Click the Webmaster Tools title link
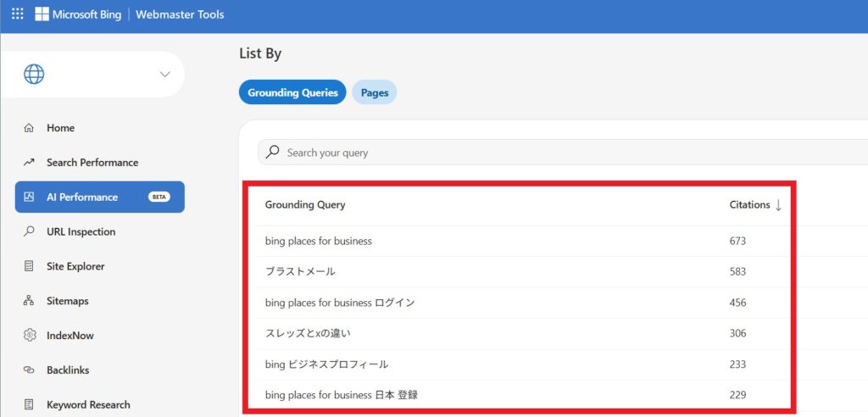 [x=180, y=14]
